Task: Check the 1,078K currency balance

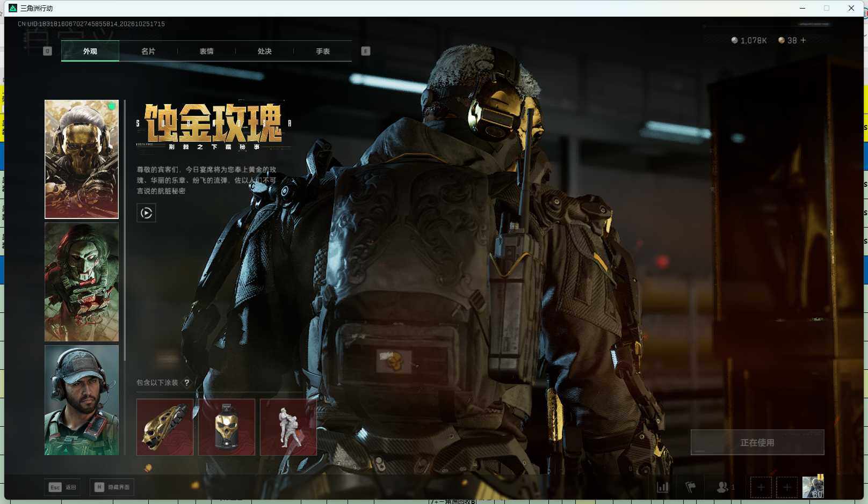Action: [x=749, y=40]
